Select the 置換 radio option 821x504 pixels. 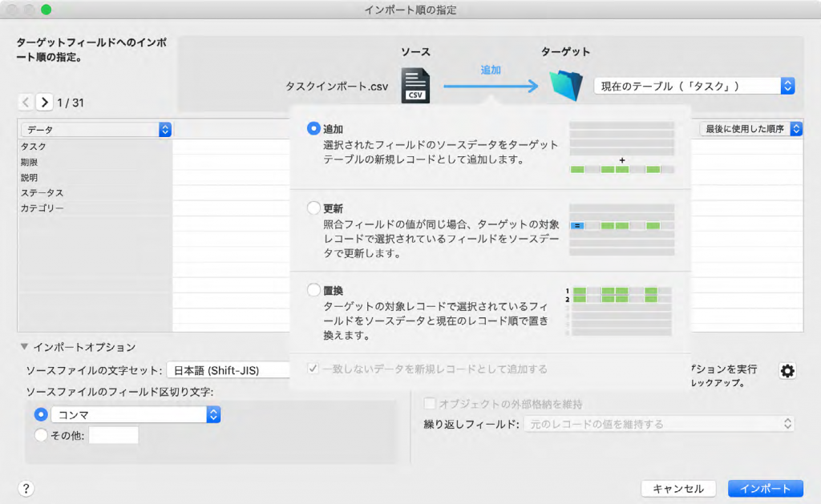pyautogui.click(x=313, y=289)
